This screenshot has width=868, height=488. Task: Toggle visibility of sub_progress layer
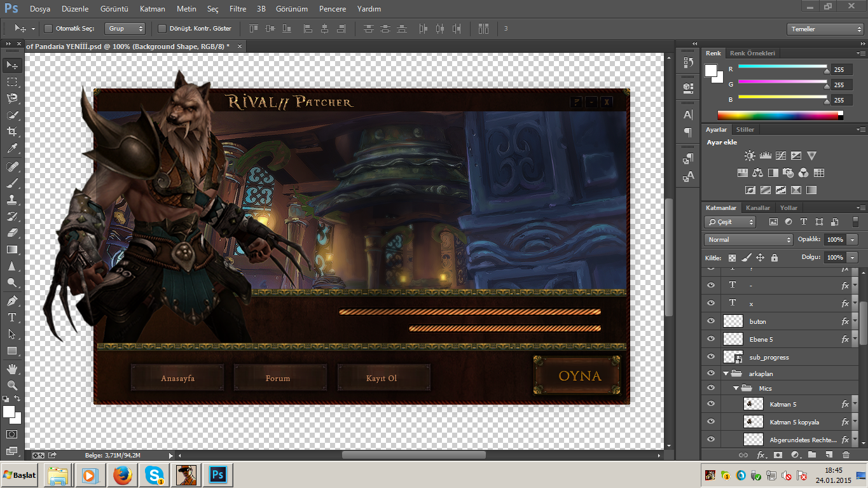[x=711, y=357]
